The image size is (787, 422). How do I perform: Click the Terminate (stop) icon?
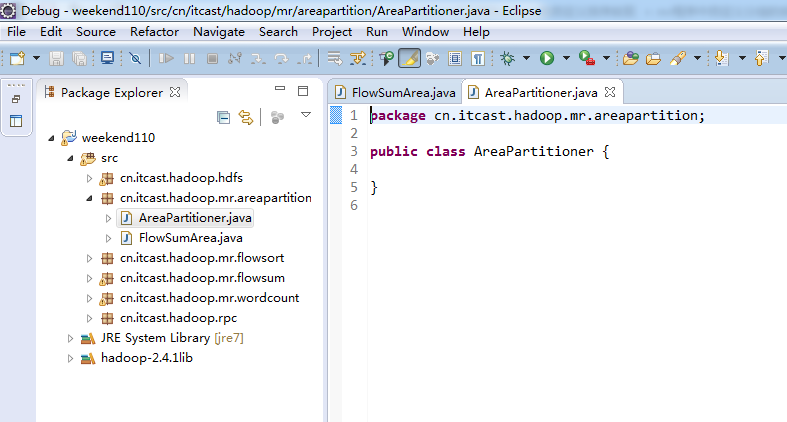(212, 59)
